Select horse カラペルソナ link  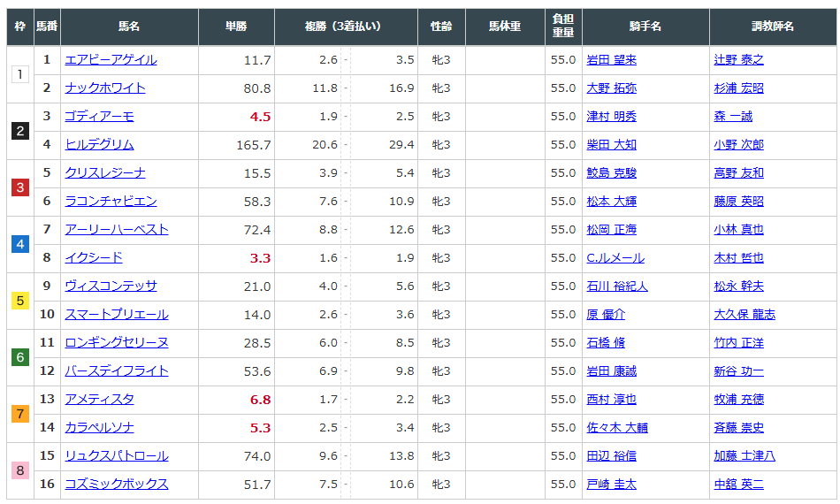click(99, 428)
